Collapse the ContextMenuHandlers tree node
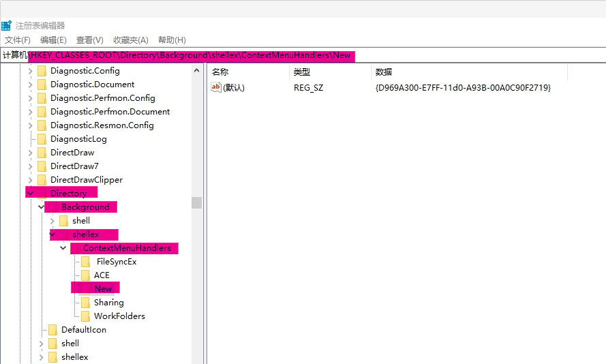Image resolution: width=606 pixels, height=364 pixels. [63, 248]
